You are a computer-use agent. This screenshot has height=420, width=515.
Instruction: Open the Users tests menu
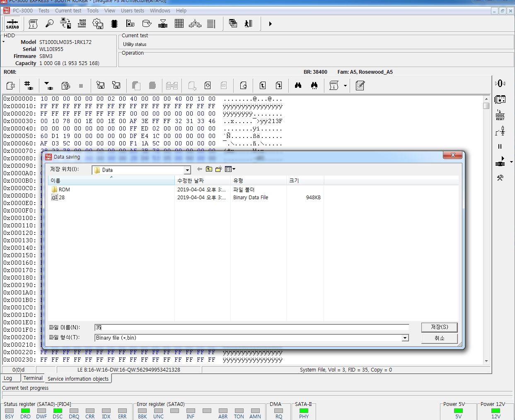tap(133, 11)
